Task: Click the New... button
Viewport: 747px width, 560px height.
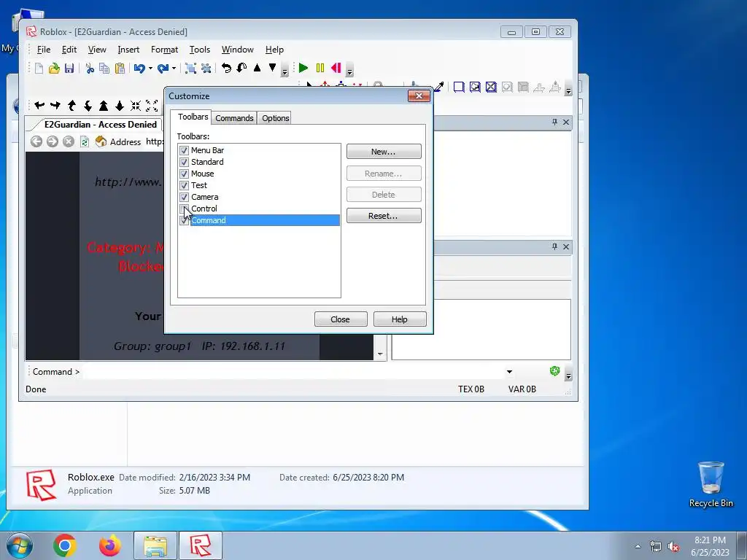Action: click(x=384, y=152)
